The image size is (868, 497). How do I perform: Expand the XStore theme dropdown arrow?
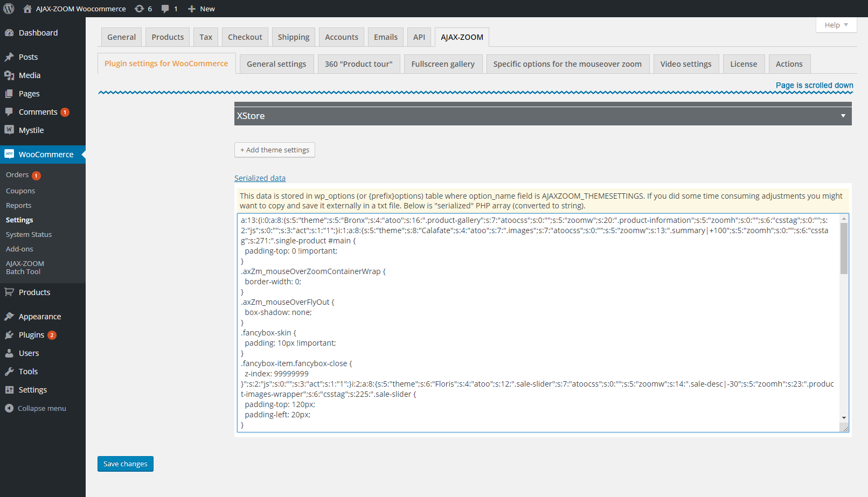point(843,116)
